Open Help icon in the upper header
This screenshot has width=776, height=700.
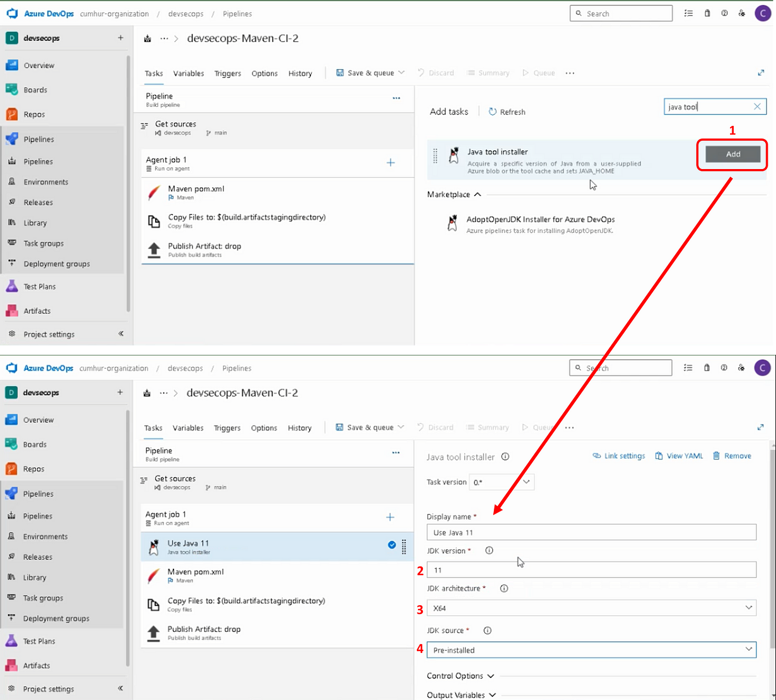click(x=724, y=13)
